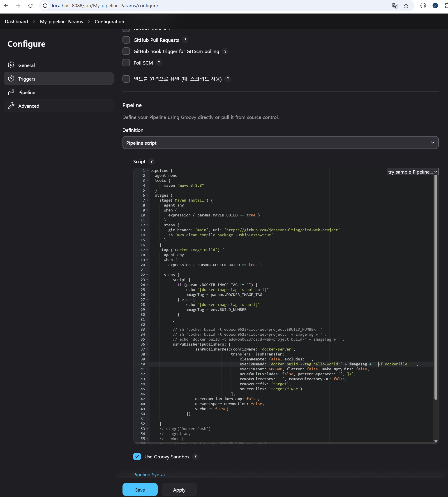The height and width of the screenshot is (497, 448).
Task: Open the Pipeline script definition dropdown
Action: tap(280, 143)
